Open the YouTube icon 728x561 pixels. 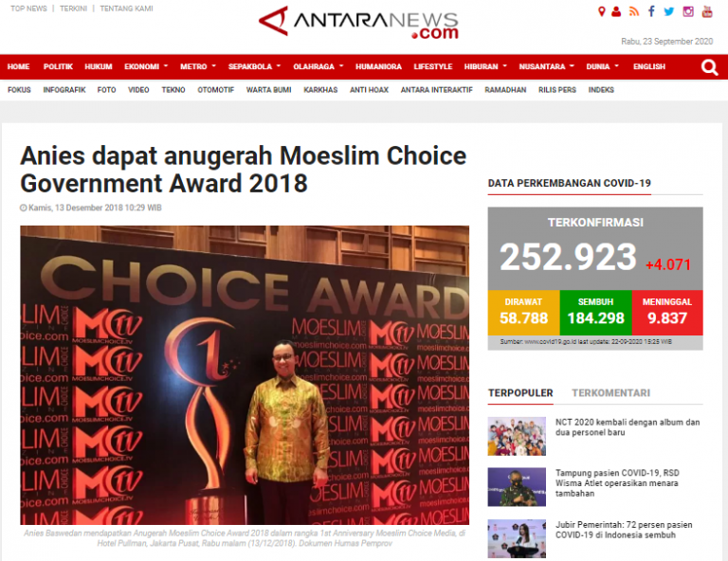[x=707, y=11]
